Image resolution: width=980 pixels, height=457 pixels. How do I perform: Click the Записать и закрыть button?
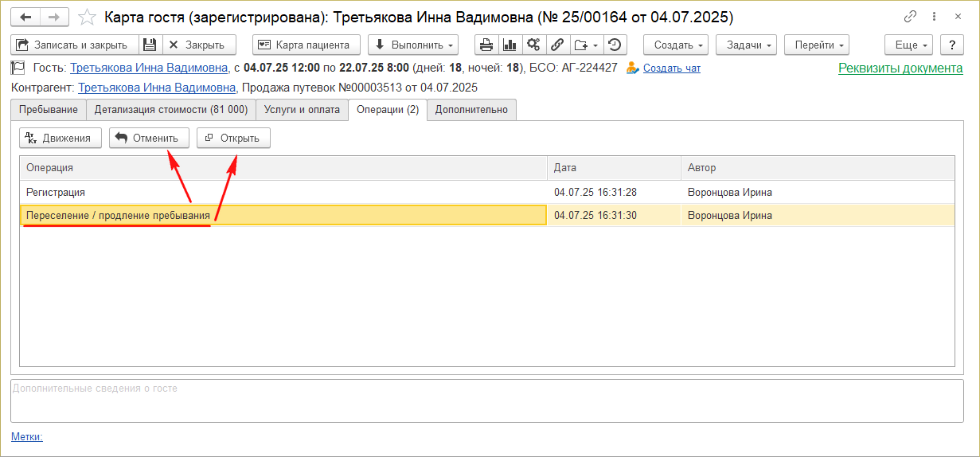75,45
